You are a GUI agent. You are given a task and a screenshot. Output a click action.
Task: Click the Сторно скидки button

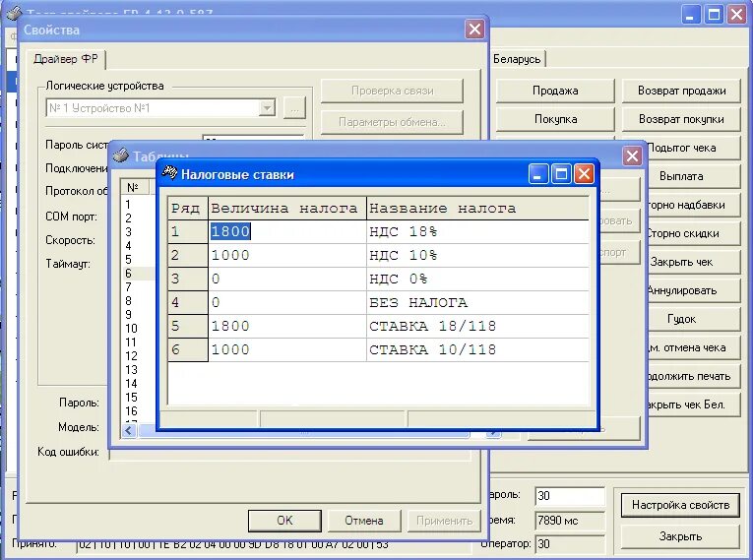click(x=693, y=233)
